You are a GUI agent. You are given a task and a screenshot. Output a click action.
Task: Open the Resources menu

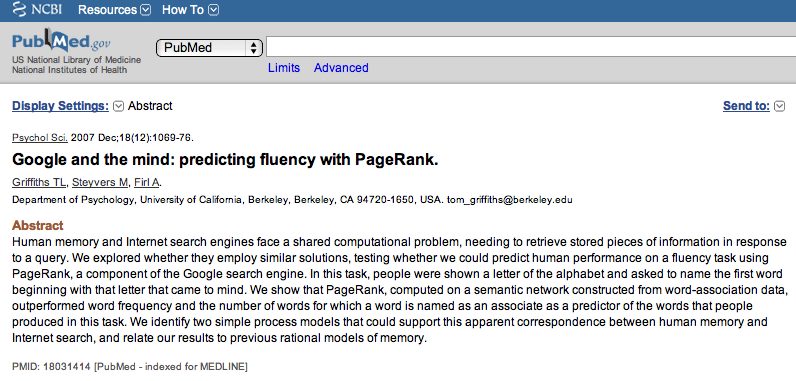pos(108,10)
